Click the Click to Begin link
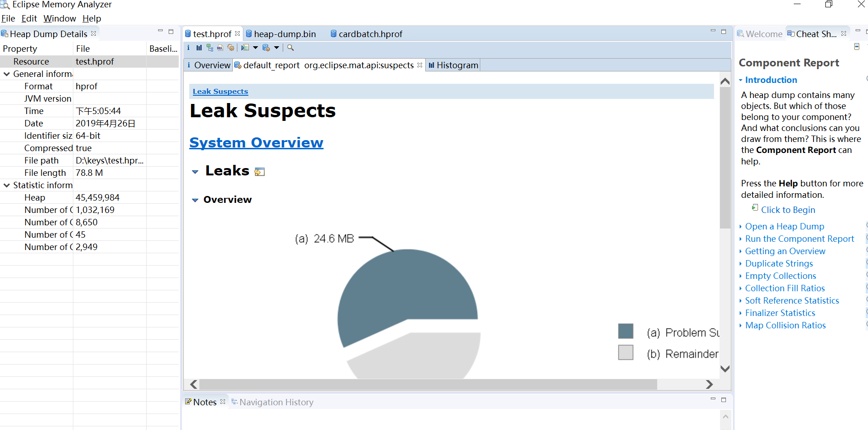The height and width of the screenshot is (430, 868). pos(788,210)
